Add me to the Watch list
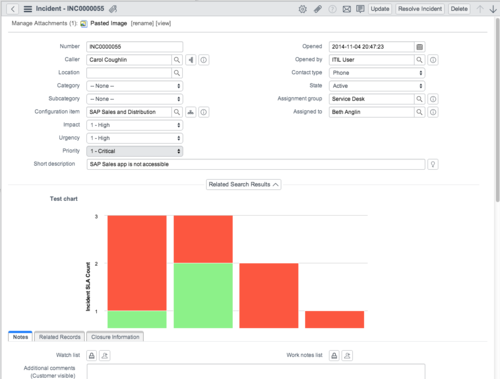500x379 pixels. 105,356
